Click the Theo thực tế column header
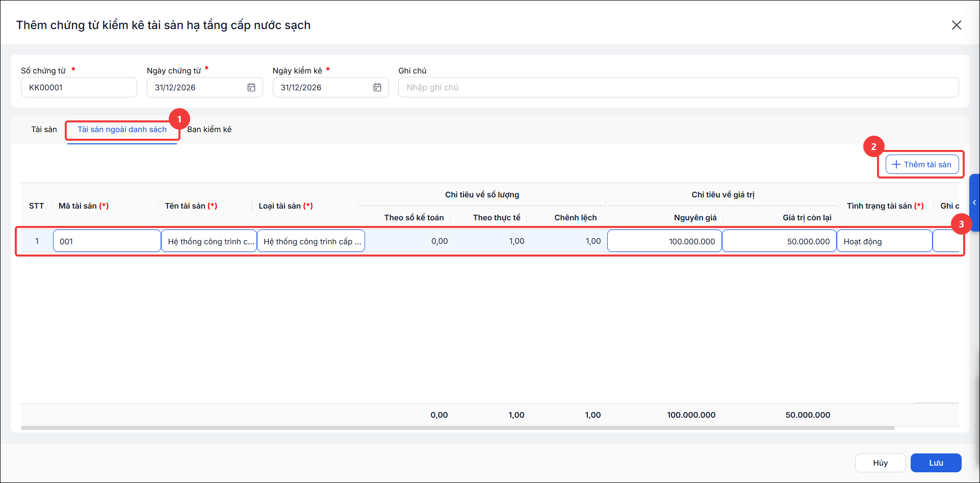Viewport: 980px width, 483px height. [497, 218]
